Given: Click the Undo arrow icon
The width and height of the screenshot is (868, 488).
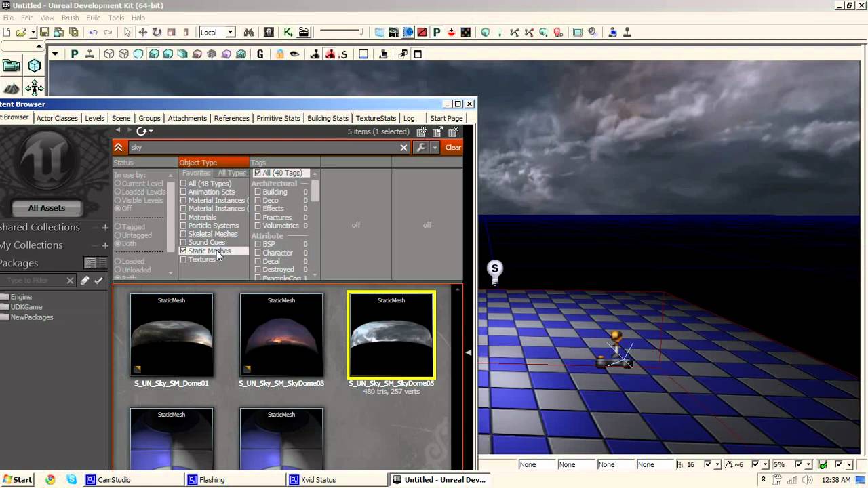Looking at the screenshot, I should [93, 32].
